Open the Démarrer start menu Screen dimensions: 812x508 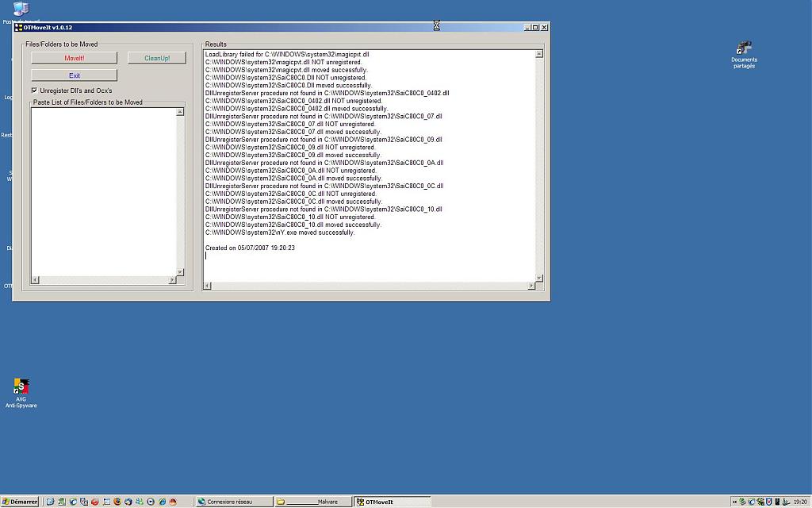coord(20,502)
